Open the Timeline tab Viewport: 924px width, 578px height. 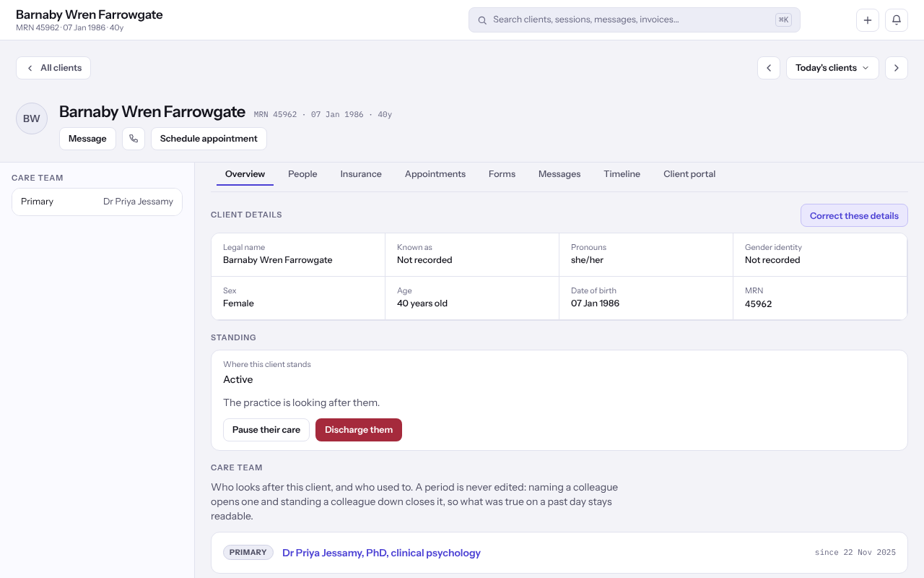tap(622, 174)
